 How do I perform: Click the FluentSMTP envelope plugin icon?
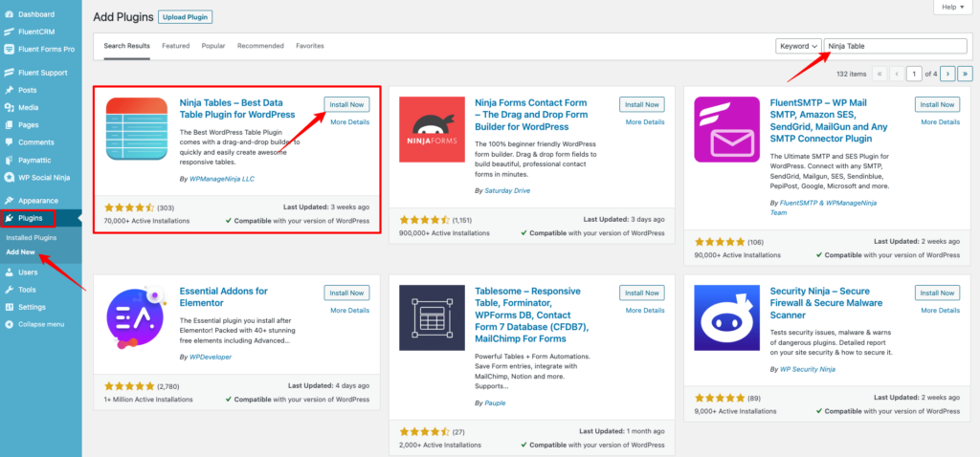(727, 131)
